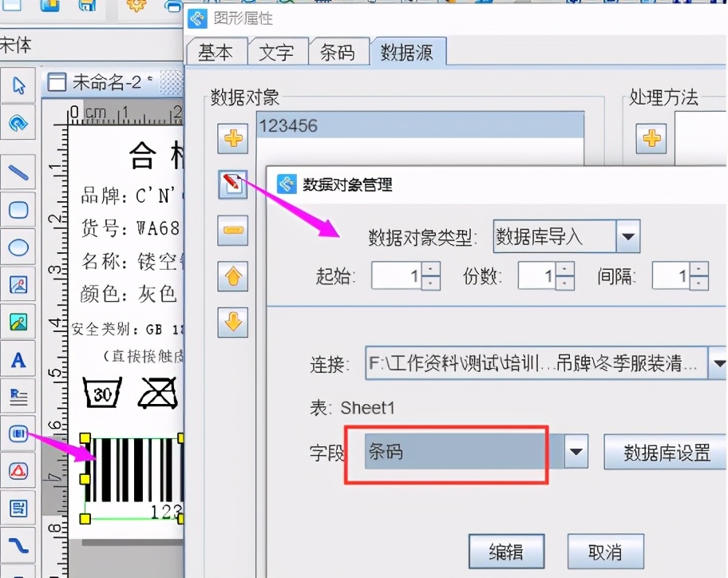The height and width of the screenshot is (578, 728).
Task: Add a new data object with plus icon
Action: pos(232,138)
